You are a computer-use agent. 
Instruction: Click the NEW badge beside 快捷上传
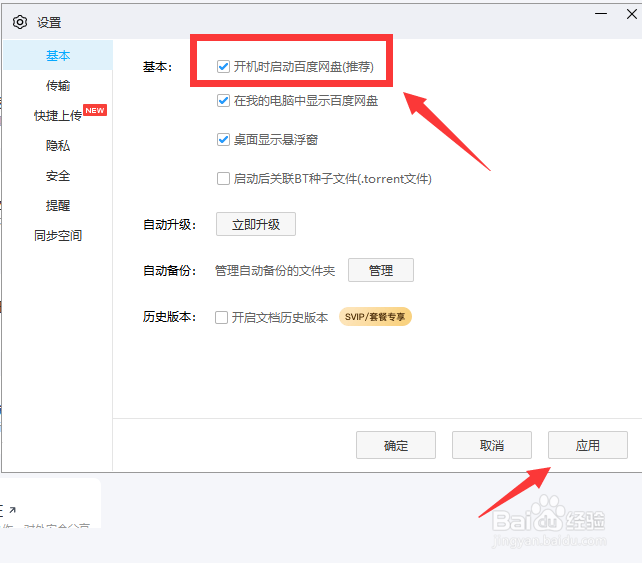coord(95,110)
